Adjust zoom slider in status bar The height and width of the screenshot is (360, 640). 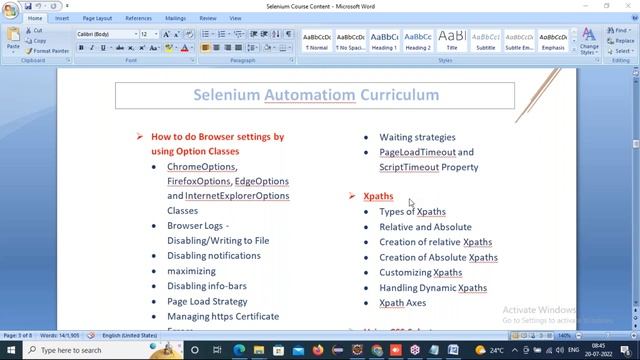607,336
